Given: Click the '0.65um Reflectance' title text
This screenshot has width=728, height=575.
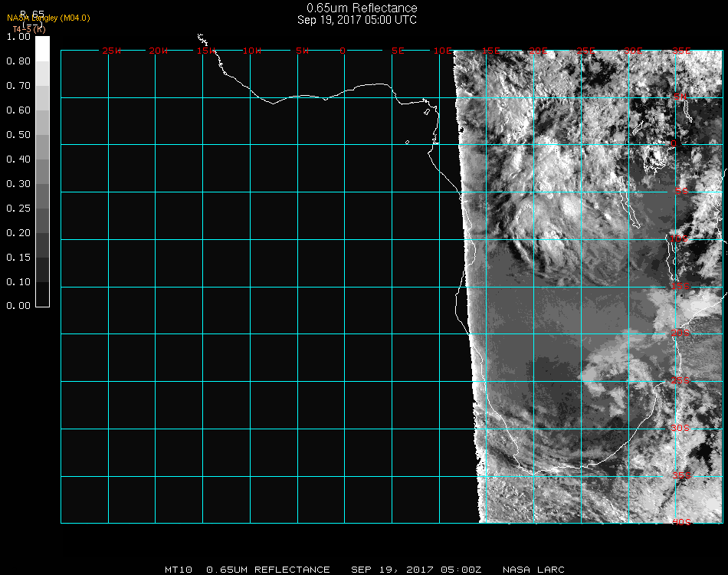Looking at the screenshot, I should click(x=357, y=8).
